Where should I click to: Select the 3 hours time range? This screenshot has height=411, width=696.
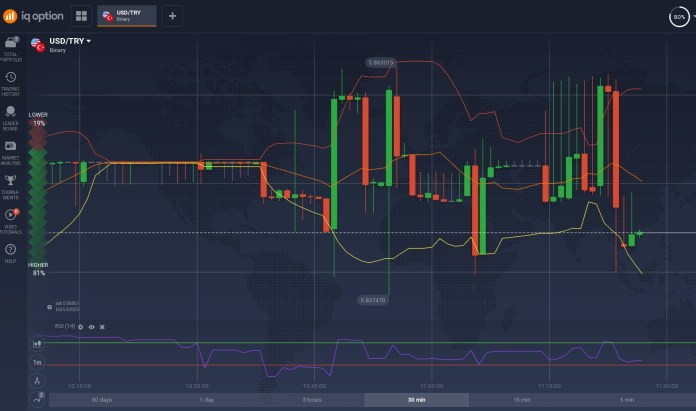(312, 400)
